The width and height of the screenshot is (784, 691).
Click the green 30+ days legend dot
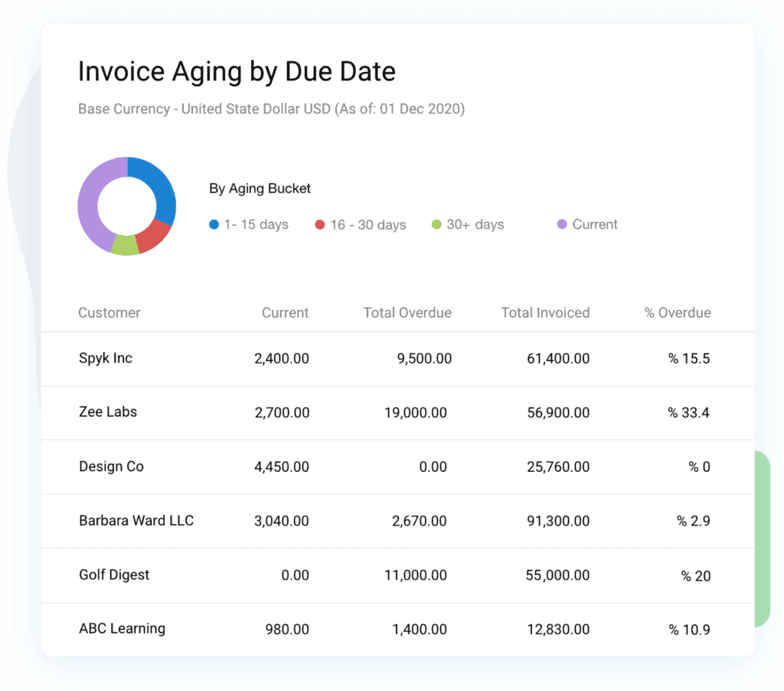point(436,224)
